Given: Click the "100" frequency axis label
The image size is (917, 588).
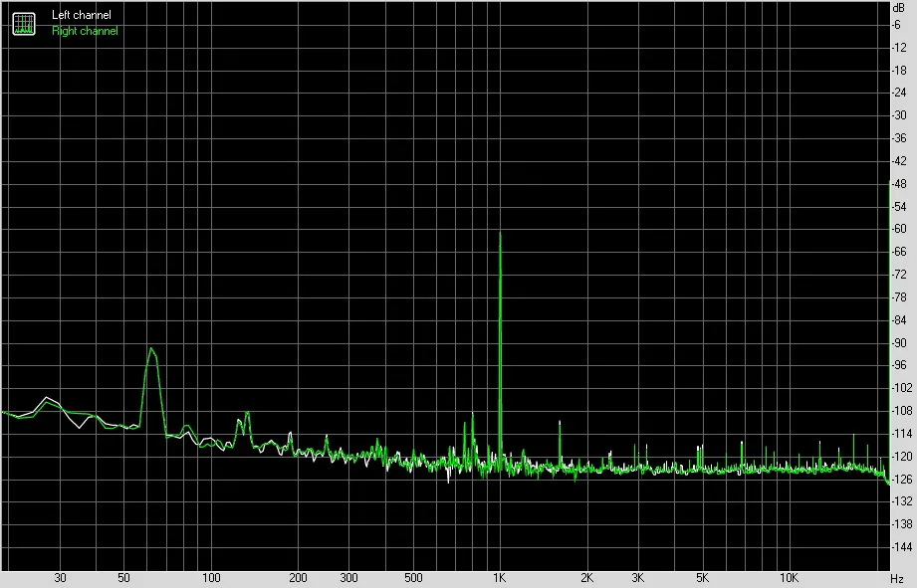Looking at the screenshot, I should click(211, 578).
